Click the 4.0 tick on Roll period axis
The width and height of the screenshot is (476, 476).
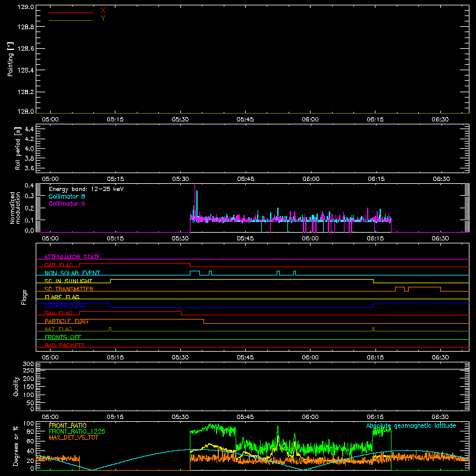(29, 149)
